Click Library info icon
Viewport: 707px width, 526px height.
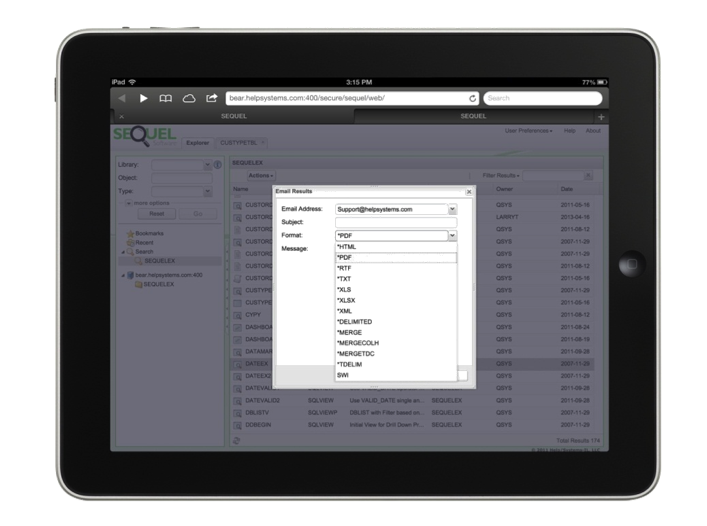[x=218, y=165]
